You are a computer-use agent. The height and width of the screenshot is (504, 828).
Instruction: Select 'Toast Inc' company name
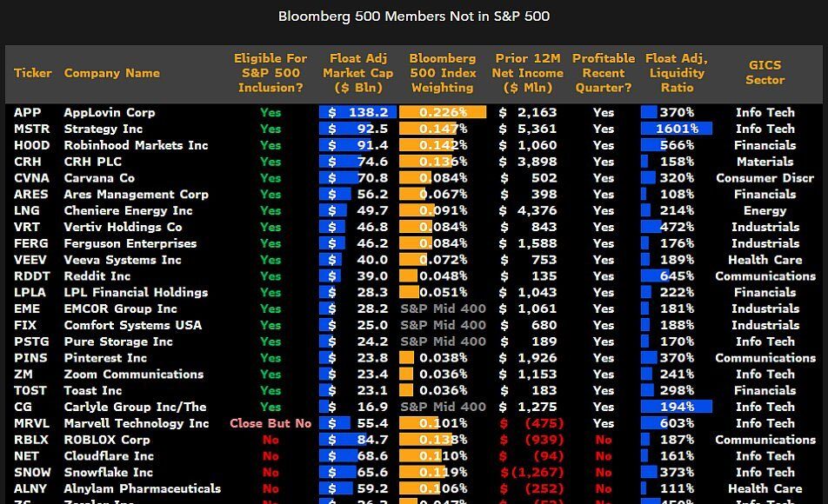click(x=93, y=390)
